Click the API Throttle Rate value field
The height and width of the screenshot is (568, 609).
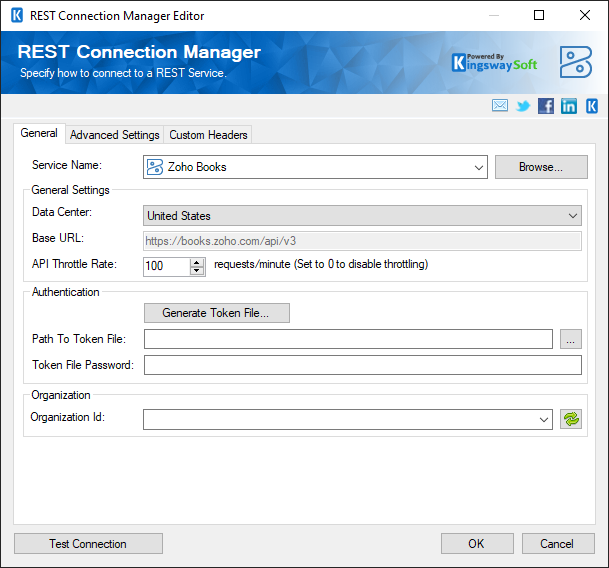point(166,267)
